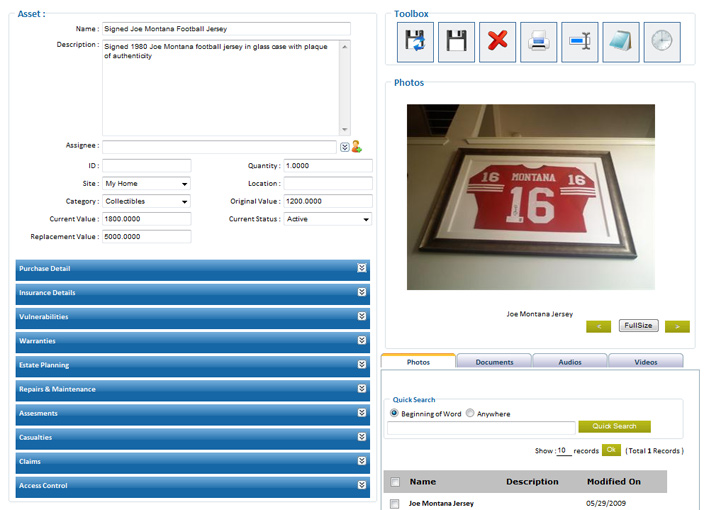This screenshot has height=510, width=704.
Task: Expand the Purchase Detail section
Action: (x=362, y=268)
